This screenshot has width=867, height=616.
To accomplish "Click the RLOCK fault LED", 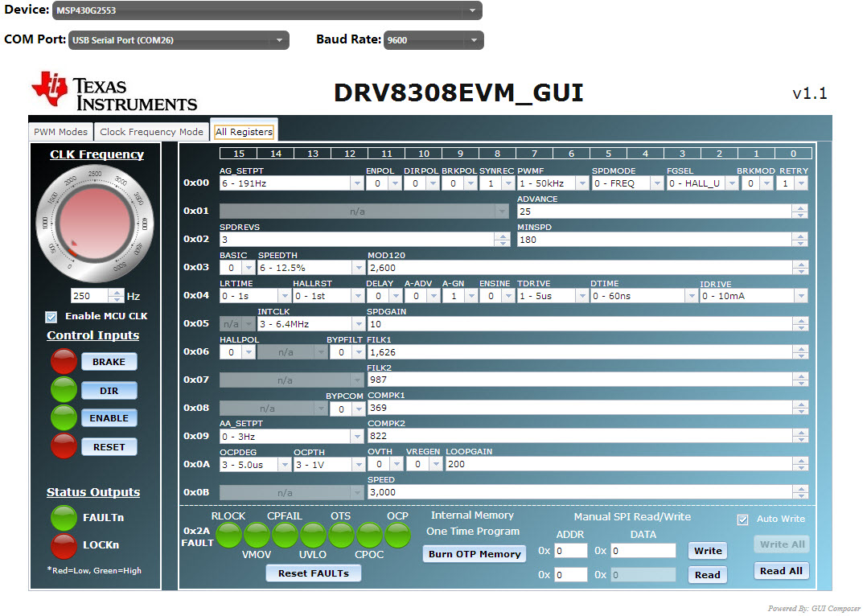I will (x=229, y=536).
